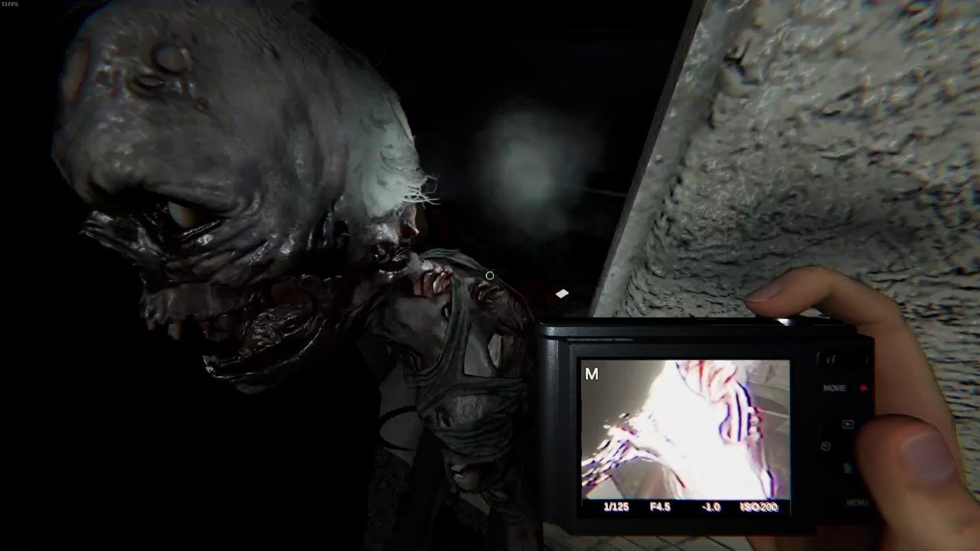Click the camera LCD viewfinder preview
This screenshot has width=980, height=551.
coord(685,437)
